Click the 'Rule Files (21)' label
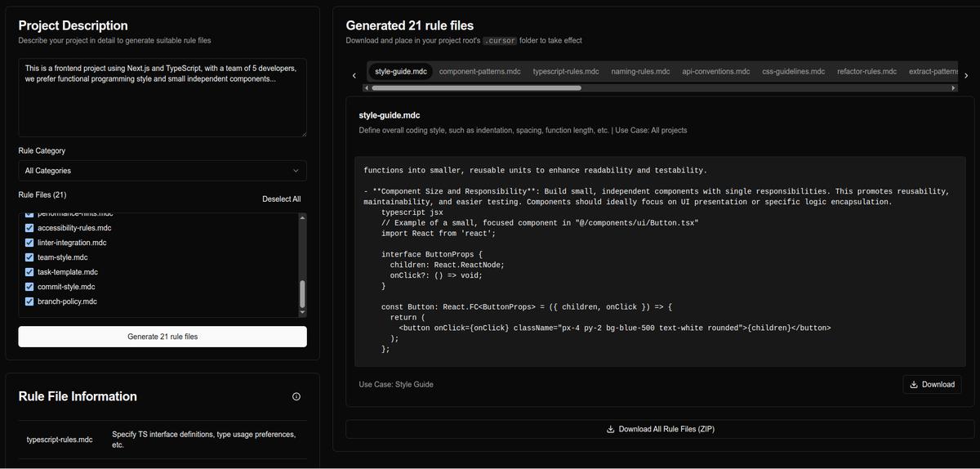 pos(42,195)
